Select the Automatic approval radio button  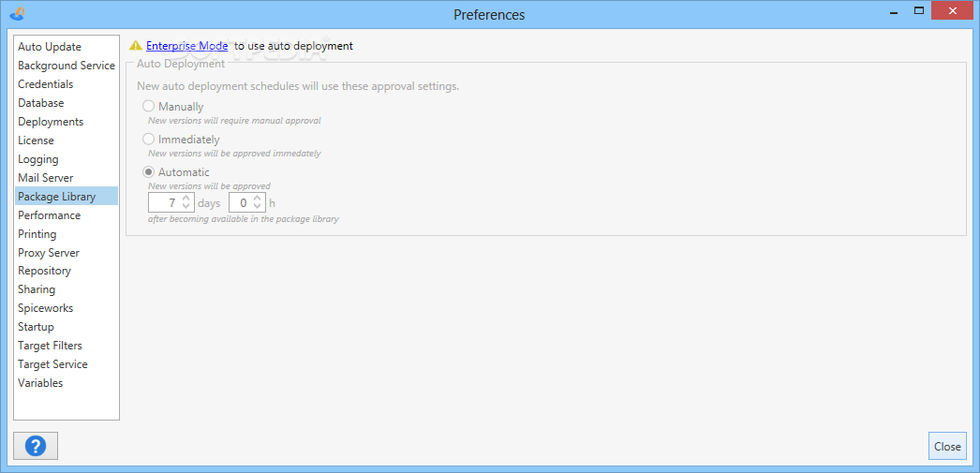click(x=149, y=171)
